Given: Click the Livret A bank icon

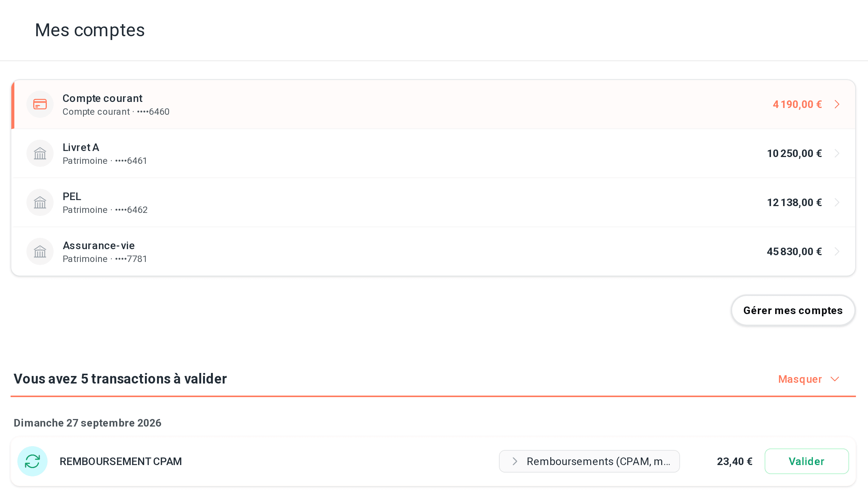Looking at the screenshot, I should pos(40,153).
